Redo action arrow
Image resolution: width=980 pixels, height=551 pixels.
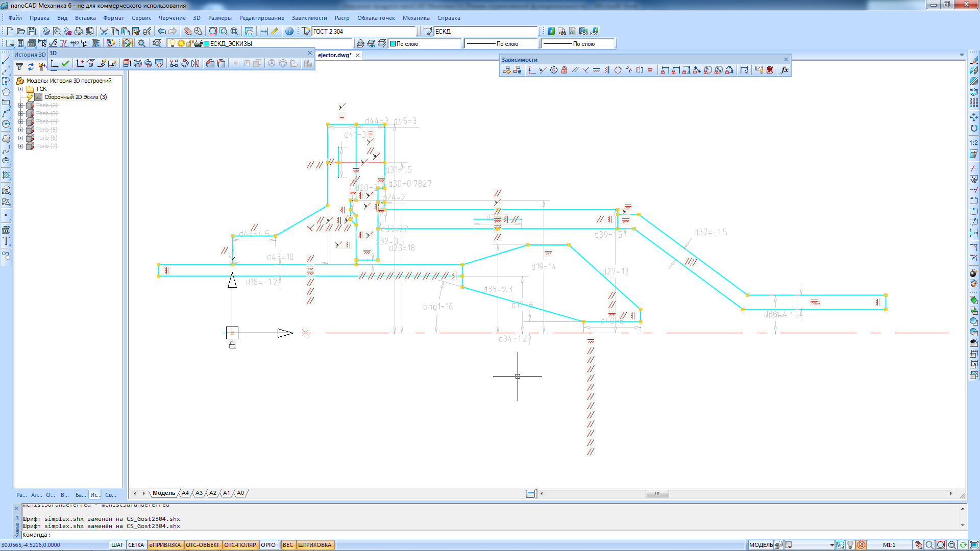click(173, 32)
